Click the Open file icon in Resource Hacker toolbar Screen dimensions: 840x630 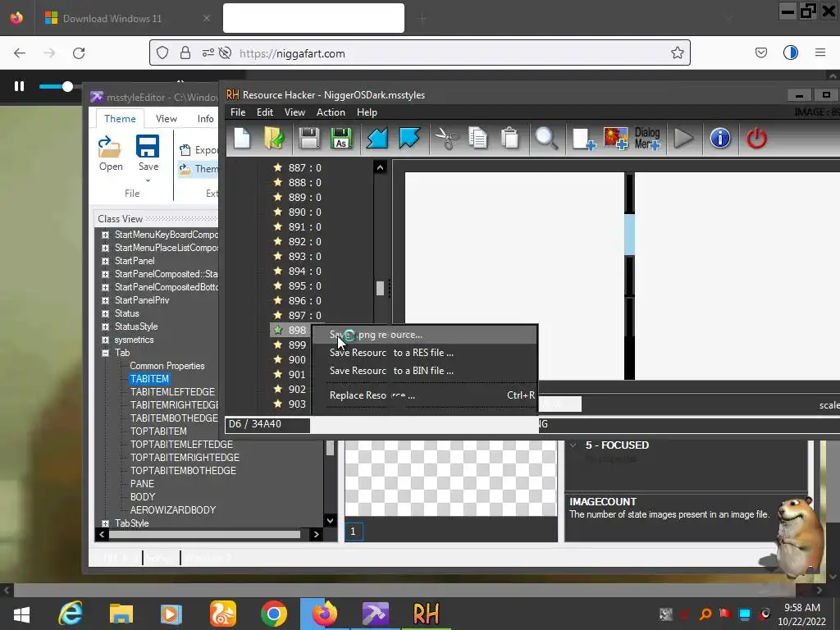[x=274, y=138]
